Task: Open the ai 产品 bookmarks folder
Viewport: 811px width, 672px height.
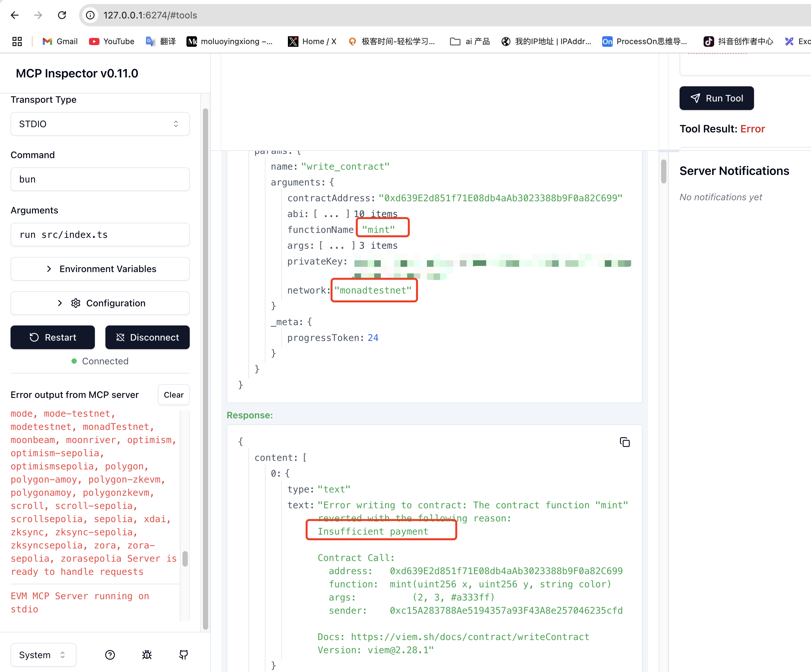Action: (470, 41)
